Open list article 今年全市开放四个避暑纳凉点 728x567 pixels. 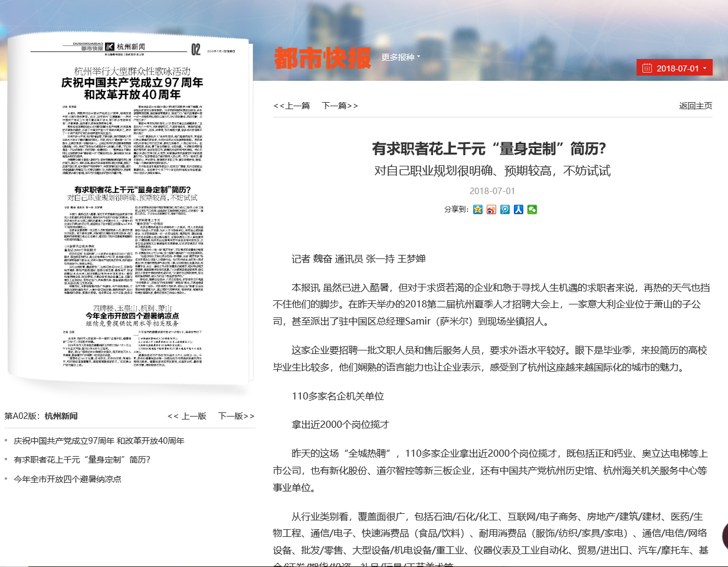(67, 479)
